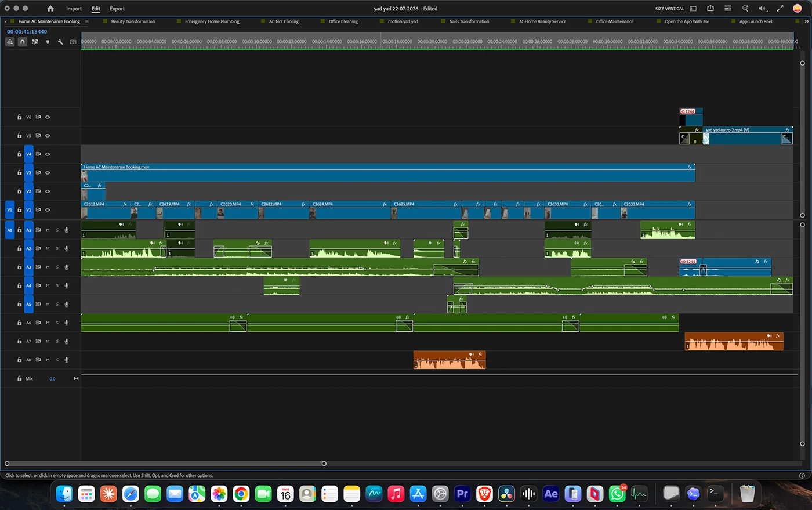Open the Caption track options CC icon

point(73,42)
